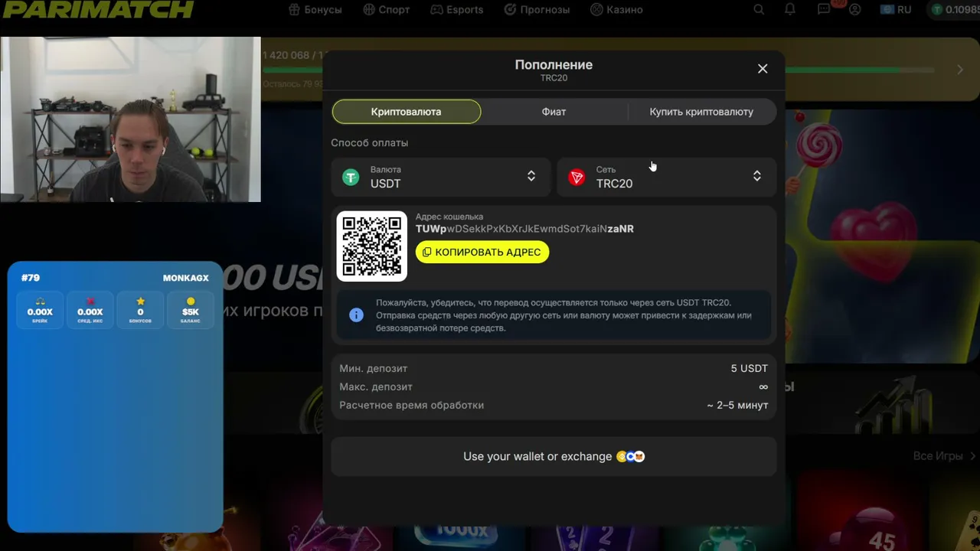The width and height of the screenshot is (980, 551).
Task: Click Расчетное время обработки label
Action: [x=412, y=406]
